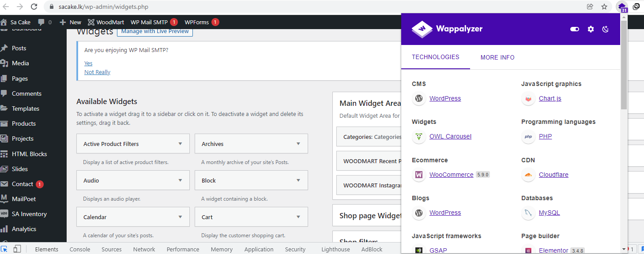The image size is (644, 254).
Task: Click the Wappalyzer extension icon in toolbar
Action: tap(622, 7)
